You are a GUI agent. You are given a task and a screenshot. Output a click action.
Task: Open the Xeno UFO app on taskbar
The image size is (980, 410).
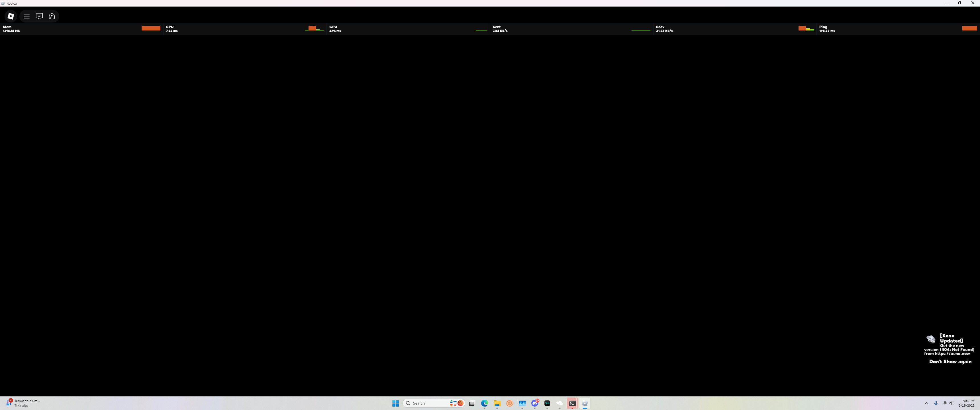point(560,403)
